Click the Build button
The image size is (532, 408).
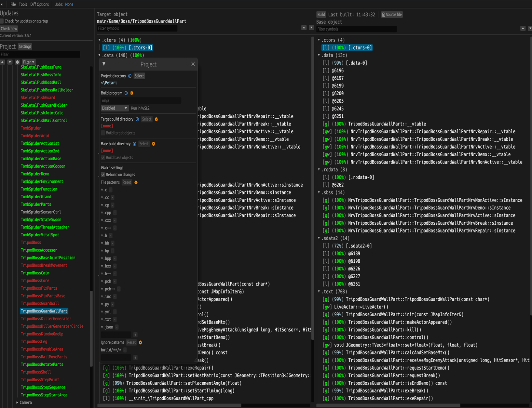pyautogui.click(x=321, y=15)
